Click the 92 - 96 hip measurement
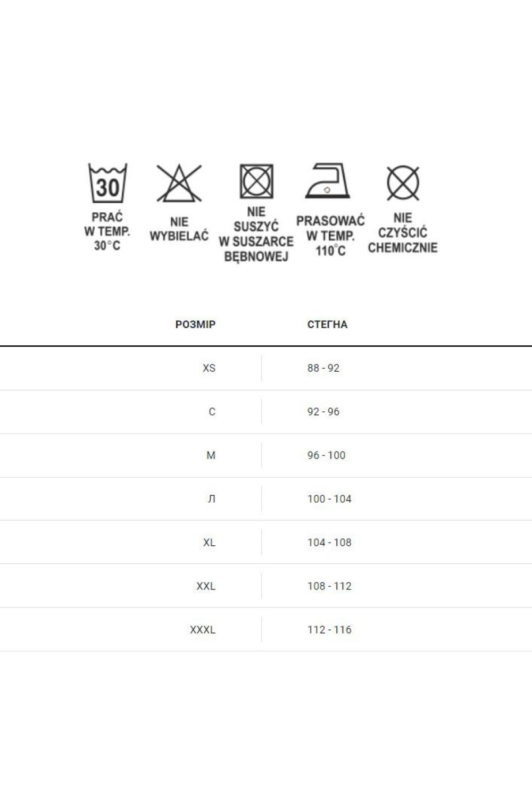 click(323, 412)
